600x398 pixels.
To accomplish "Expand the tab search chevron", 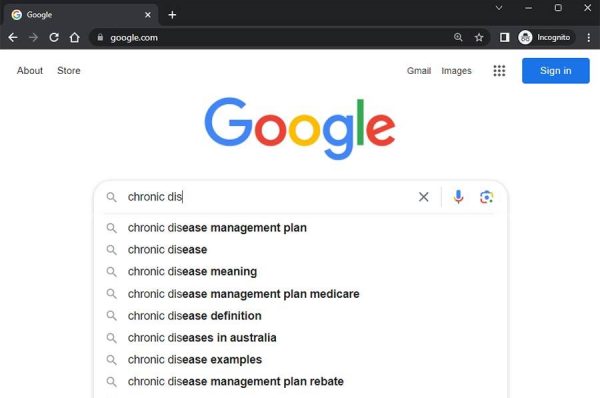I will pyautogui.click(x=499, y=8).
